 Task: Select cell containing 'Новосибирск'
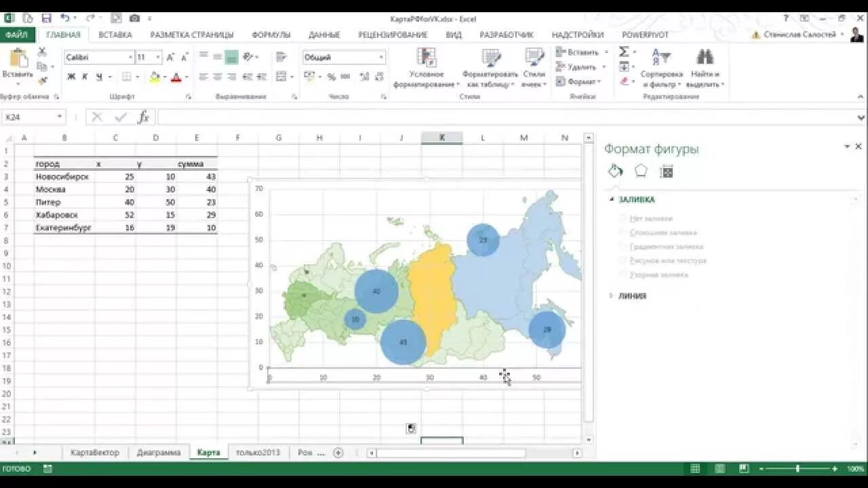64,176
